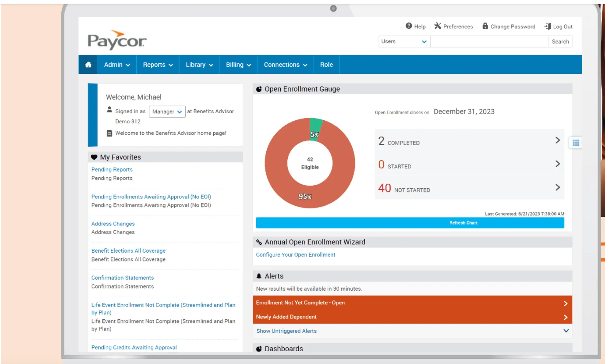
Task: Open Configure Your Open Enrollment link
Action: pyautogui.click(x=295, y=255)
